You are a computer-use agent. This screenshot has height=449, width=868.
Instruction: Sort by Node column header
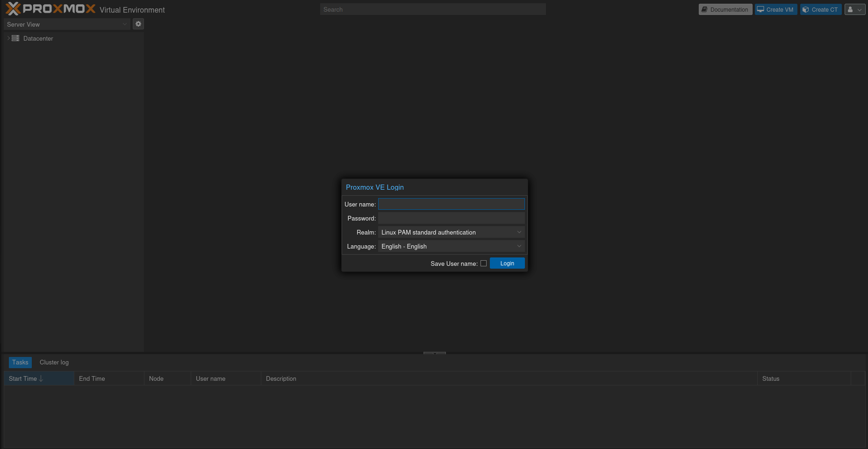coord(168,378)
